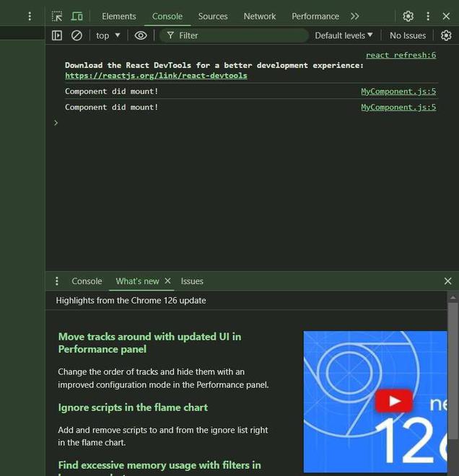The height and width of the screenshot is (476, 459).
Task: Expand the Default levels dropdown
Action: pos(344,35)
